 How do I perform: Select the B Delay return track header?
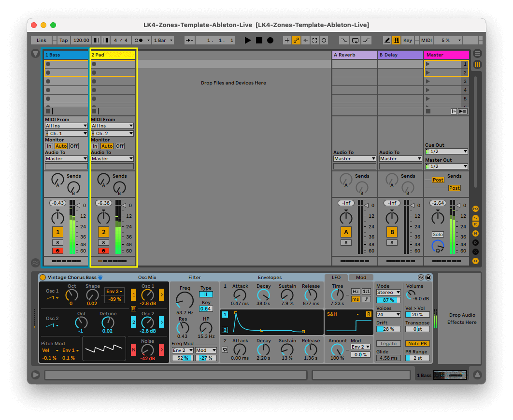click(x=400, y=55)
